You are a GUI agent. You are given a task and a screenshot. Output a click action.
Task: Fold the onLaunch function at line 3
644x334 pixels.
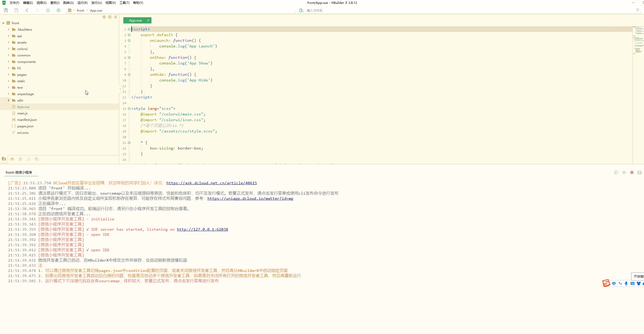pos(129,41)
